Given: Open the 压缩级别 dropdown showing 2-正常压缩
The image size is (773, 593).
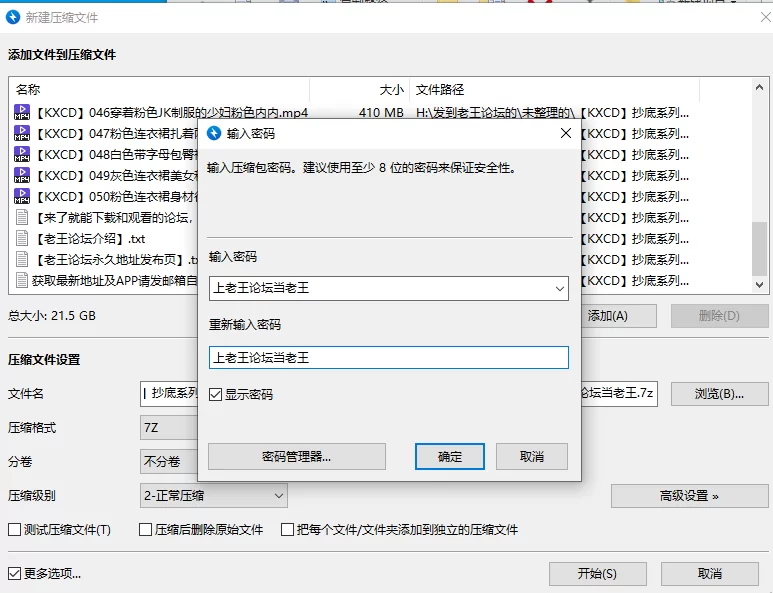Looking at the screenshot, I should [x=213, y=495].
